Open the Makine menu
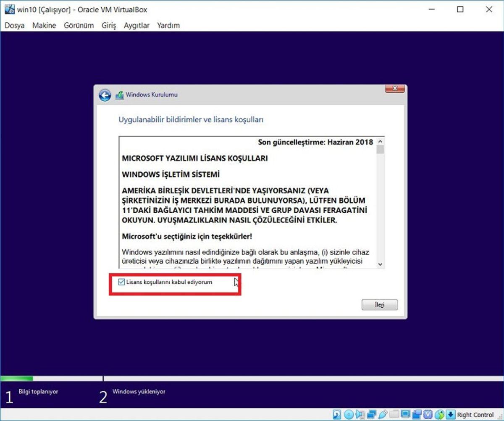 (x=44, y=25)
